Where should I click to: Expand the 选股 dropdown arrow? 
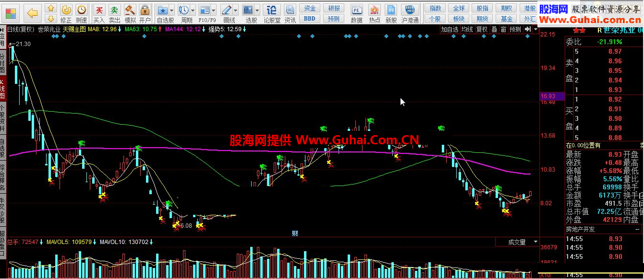(257, 10)
